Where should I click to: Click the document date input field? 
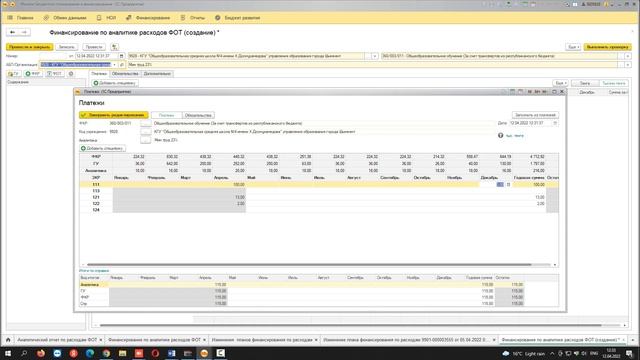coord(97,56)
